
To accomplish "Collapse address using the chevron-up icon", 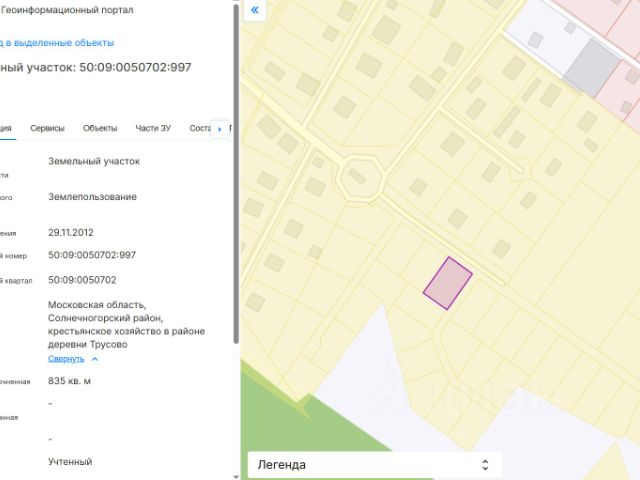I will click(x=95, y=358).
